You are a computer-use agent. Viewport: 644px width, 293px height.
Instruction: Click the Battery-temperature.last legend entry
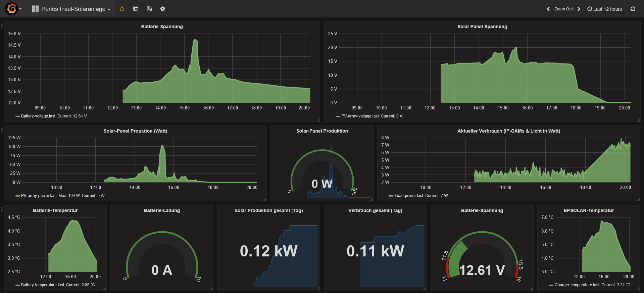[x=42, y=285]
